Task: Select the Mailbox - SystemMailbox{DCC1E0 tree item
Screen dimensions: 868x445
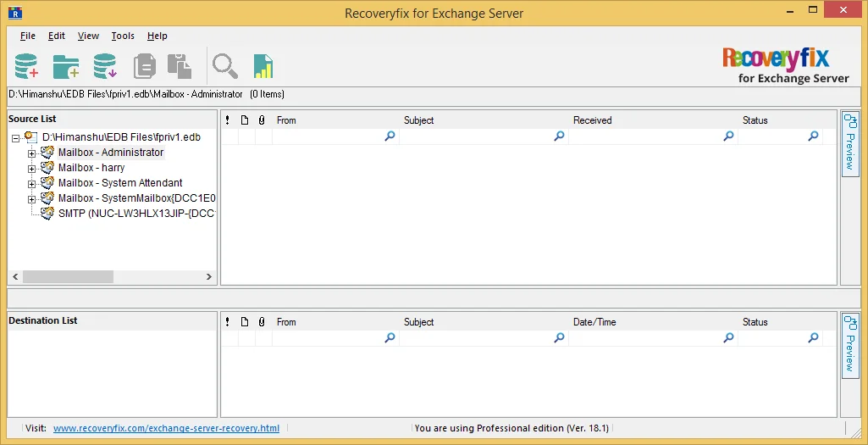Action: point(136,197)
